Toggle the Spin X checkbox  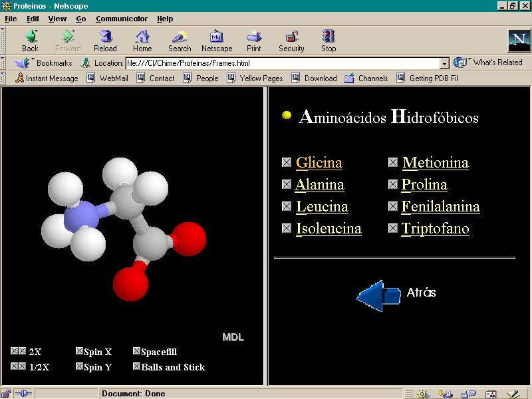(x=79, y=351)
